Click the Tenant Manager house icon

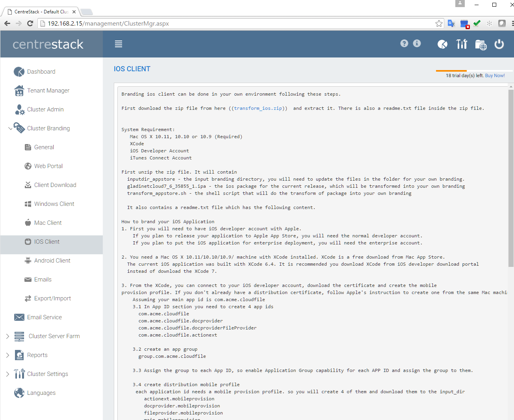pos(19,91)
